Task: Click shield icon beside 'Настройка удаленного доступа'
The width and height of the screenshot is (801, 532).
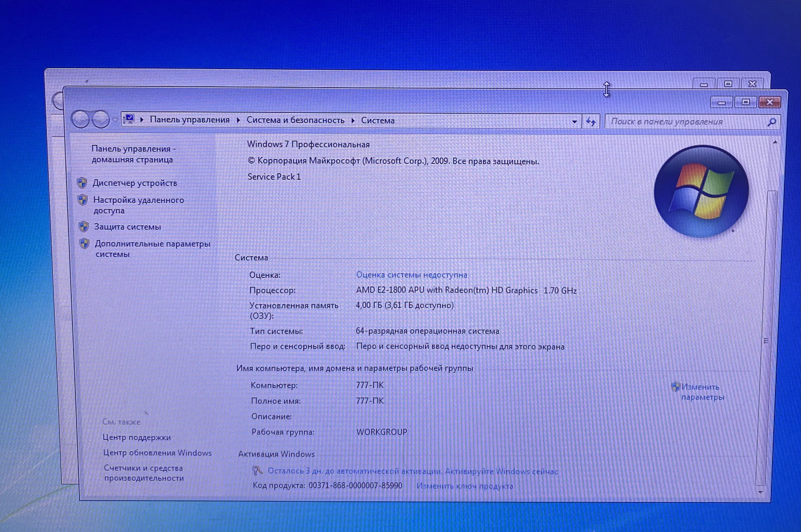Action: [82, 200]
